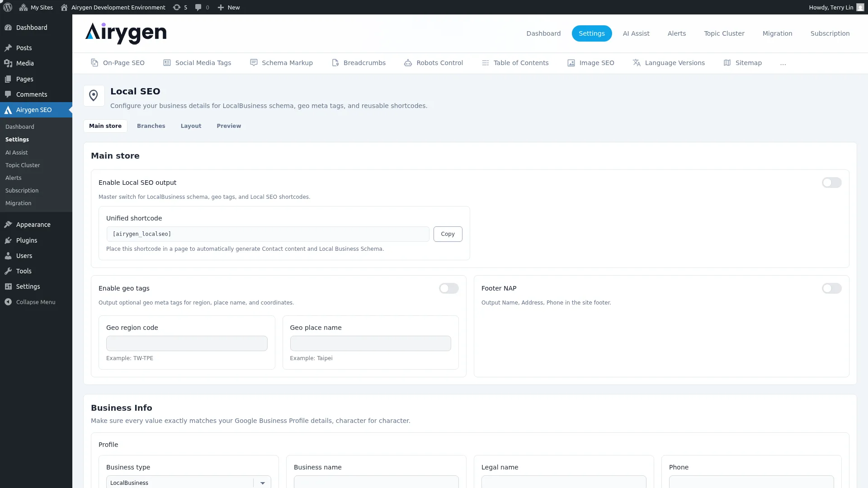Click the Dashboard gauge icon in sidebar

coord(8,28)
